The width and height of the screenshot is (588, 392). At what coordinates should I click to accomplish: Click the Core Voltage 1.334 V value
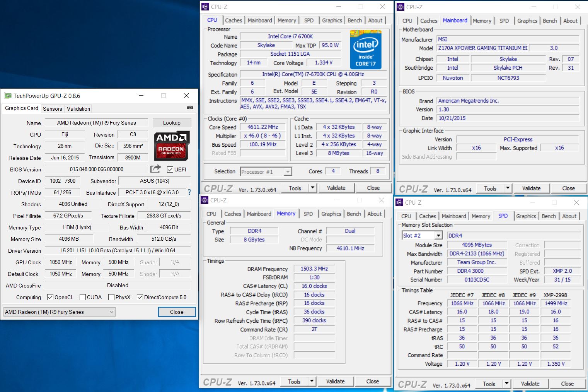tap(323, 62)
